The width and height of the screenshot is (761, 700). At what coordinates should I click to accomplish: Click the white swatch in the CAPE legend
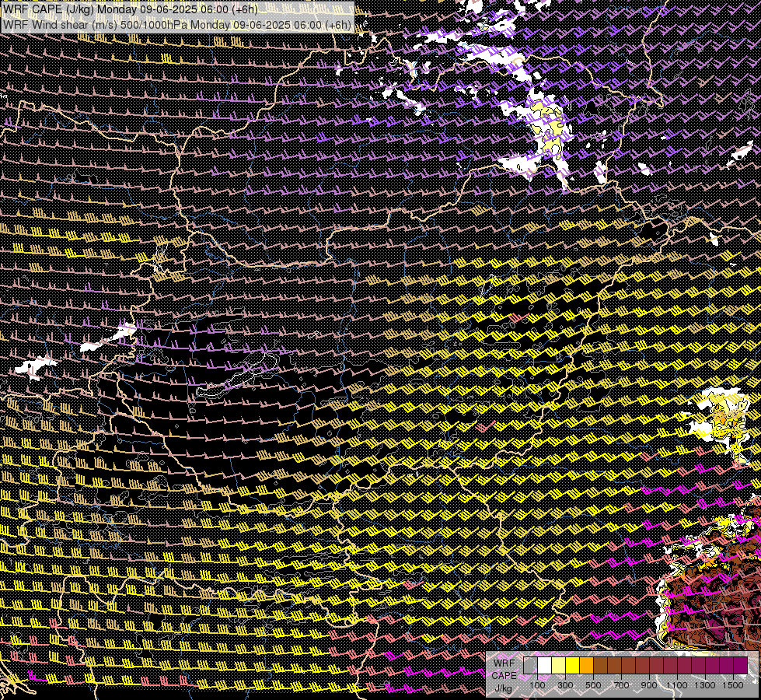click(x=545, y=666)
